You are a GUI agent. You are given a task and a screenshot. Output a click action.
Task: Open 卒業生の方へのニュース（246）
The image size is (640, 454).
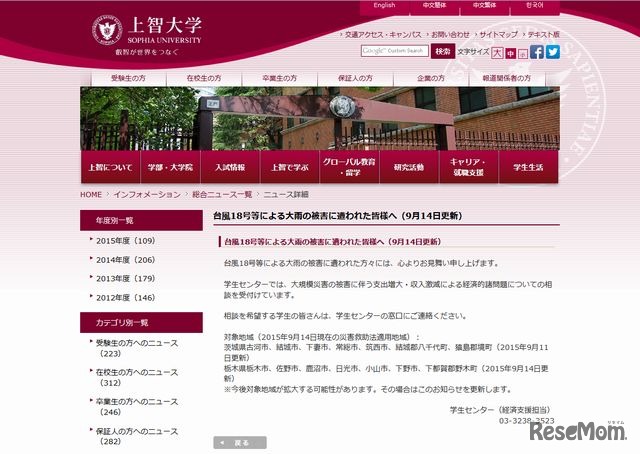[x=137, y=407]
